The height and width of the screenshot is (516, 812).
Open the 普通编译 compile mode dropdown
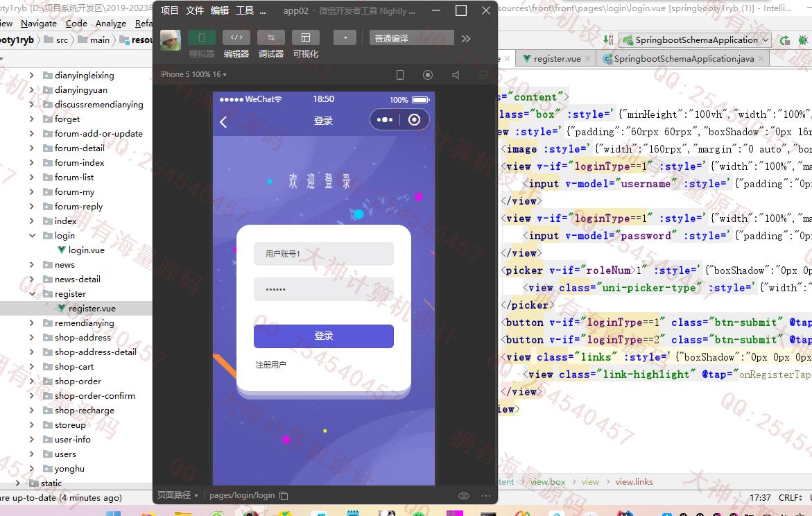411,38
